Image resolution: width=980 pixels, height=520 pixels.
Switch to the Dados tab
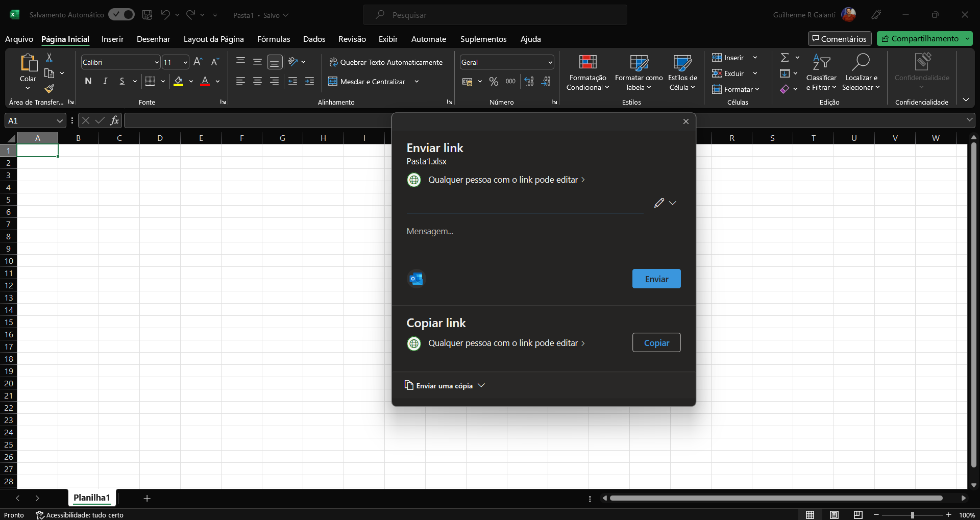click(314, 39)
